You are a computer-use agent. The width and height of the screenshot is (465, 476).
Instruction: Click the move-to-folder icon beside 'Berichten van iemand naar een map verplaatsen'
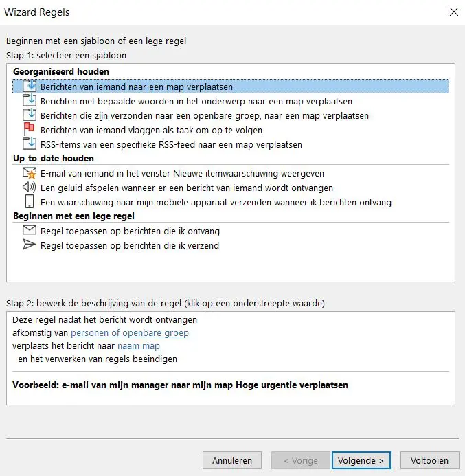point(30,86)
